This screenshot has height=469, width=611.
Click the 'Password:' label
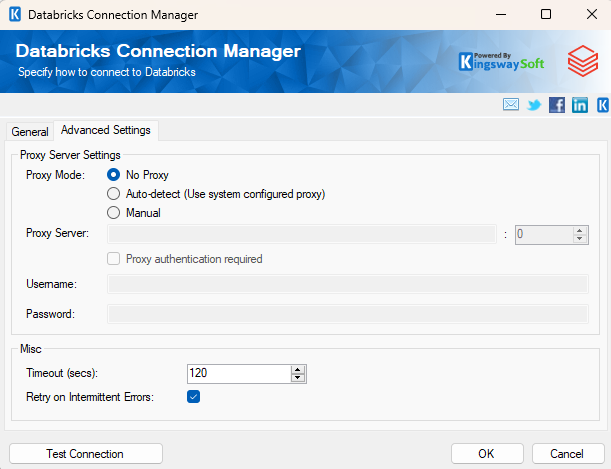pyautogui.click(x=50, y=314)
